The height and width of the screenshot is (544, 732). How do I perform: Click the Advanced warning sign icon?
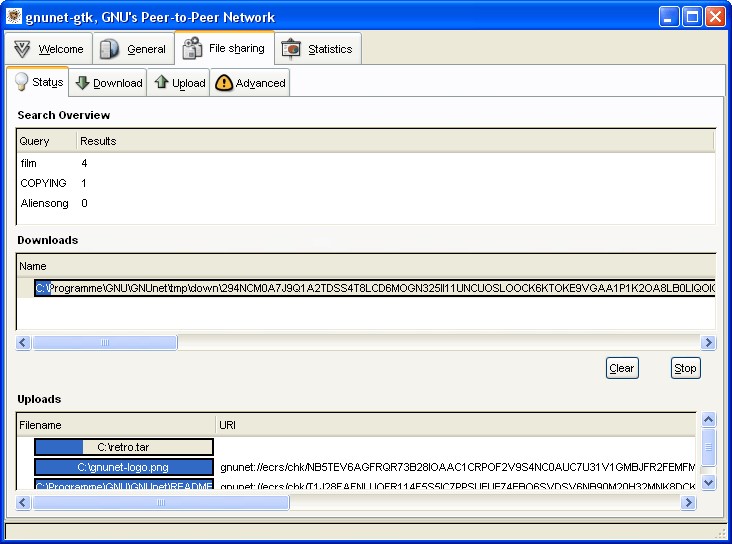[224, 83]
